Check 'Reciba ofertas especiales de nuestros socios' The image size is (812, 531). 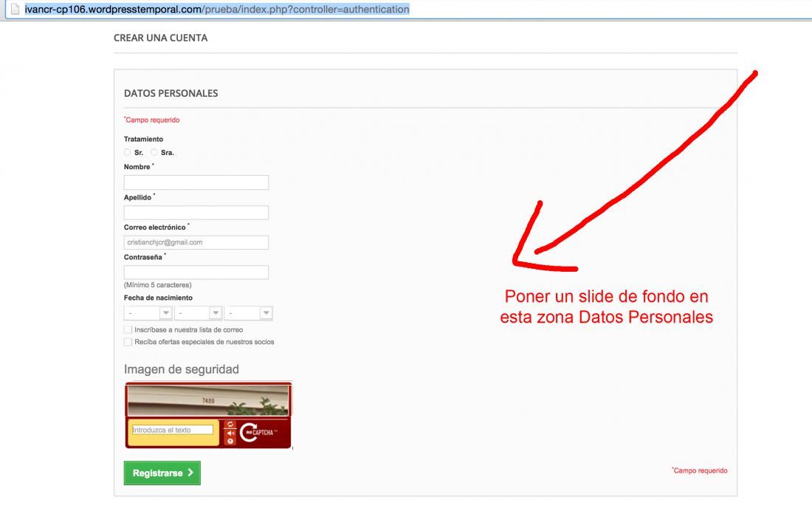[128, 342]
